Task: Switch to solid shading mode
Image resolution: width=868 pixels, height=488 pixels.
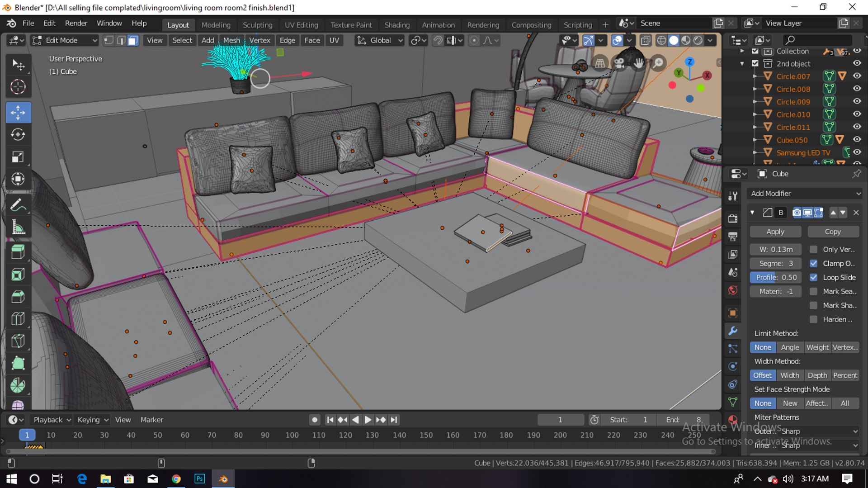Action: (674, 40)
